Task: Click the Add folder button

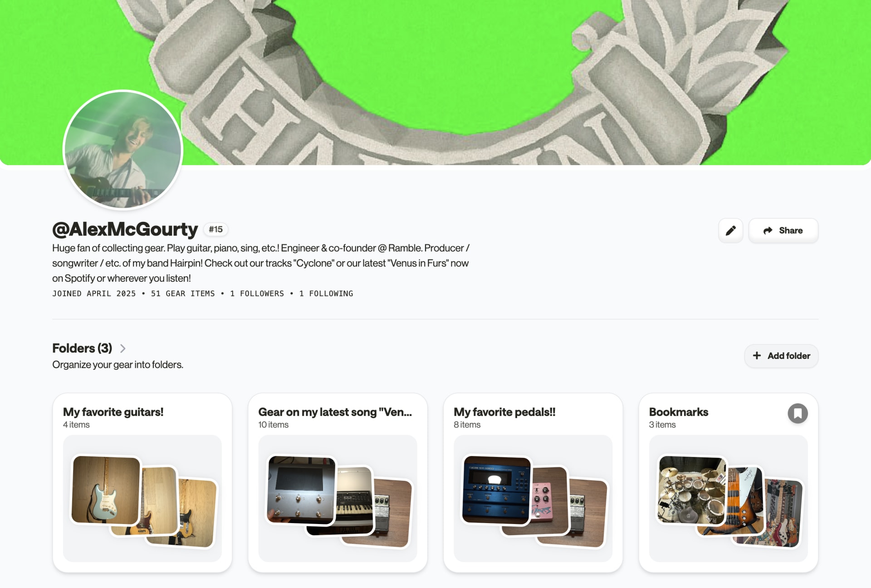Action: pyautogui.click(x=781, y=356)
